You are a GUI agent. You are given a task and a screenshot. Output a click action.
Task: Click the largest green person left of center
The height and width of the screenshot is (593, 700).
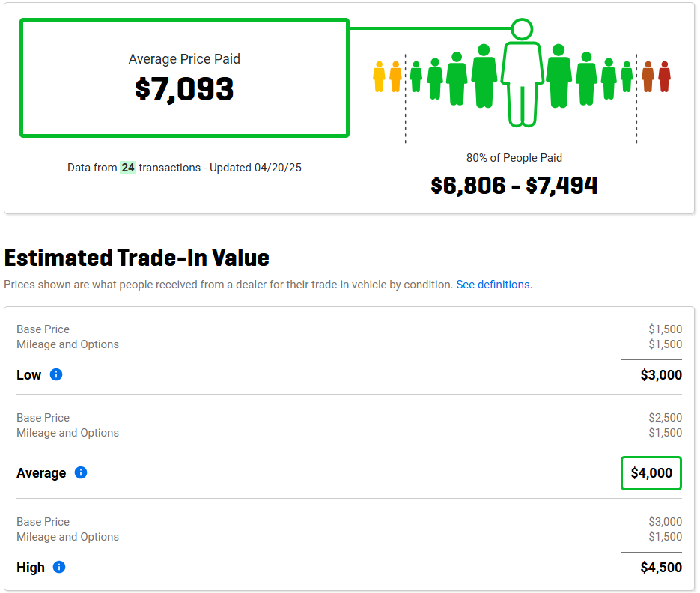[484, 75]
